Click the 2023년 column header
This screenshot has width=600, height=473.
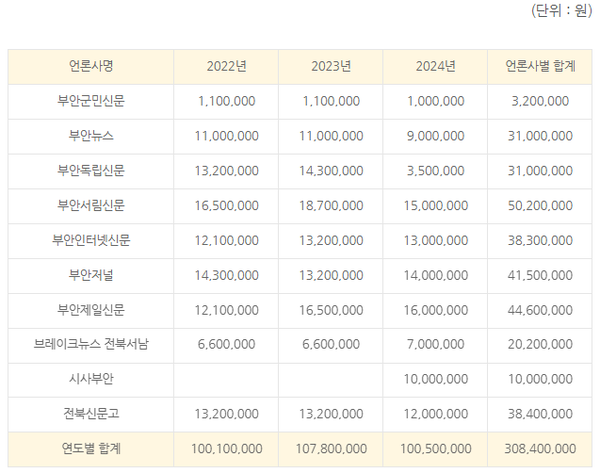[x=331, y=67]
